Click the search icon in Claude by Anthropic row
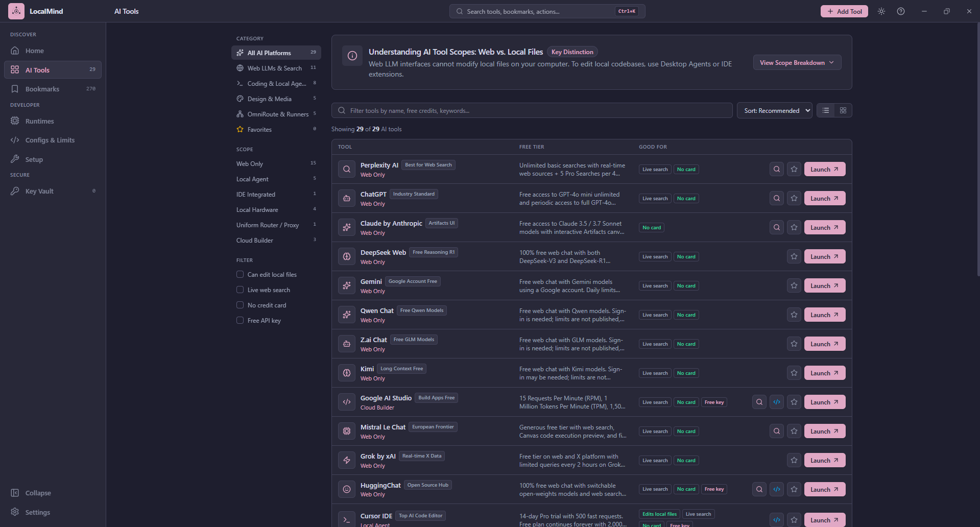The height and width of the screenshot is (527, 980). point(777,227)
